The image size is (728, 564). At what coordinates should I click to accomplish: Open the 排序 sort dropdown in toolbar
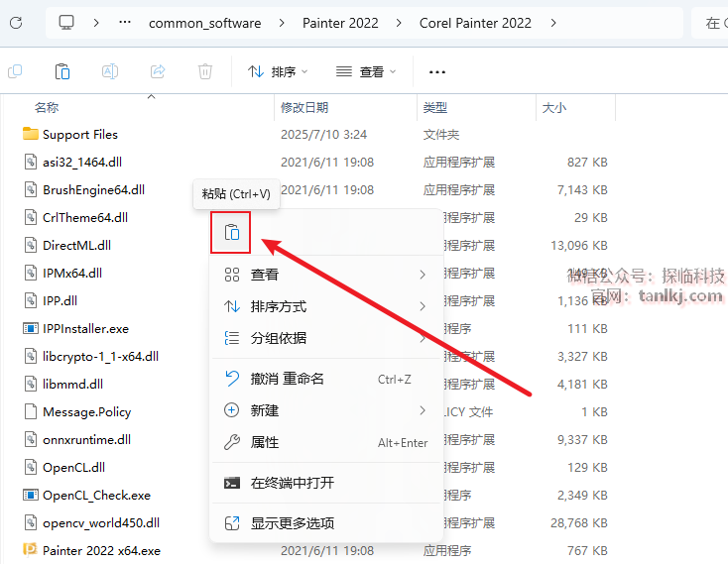[278, 72]
